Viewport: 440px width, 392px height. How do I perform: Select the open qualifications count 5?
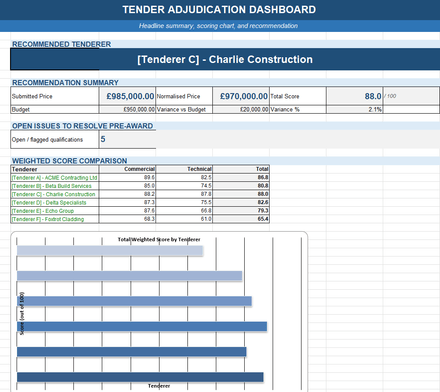click(127, 139)
